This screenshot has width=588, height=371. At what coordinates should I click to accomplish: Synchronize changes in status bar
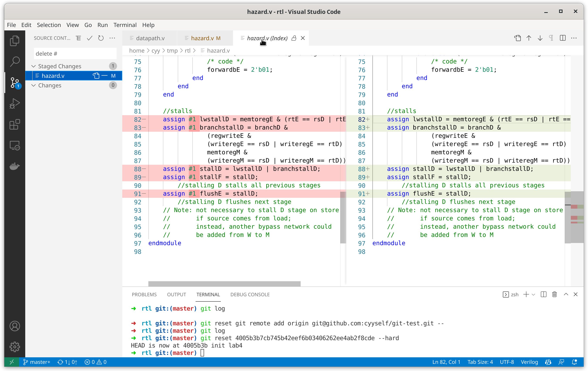pos(67,362)
